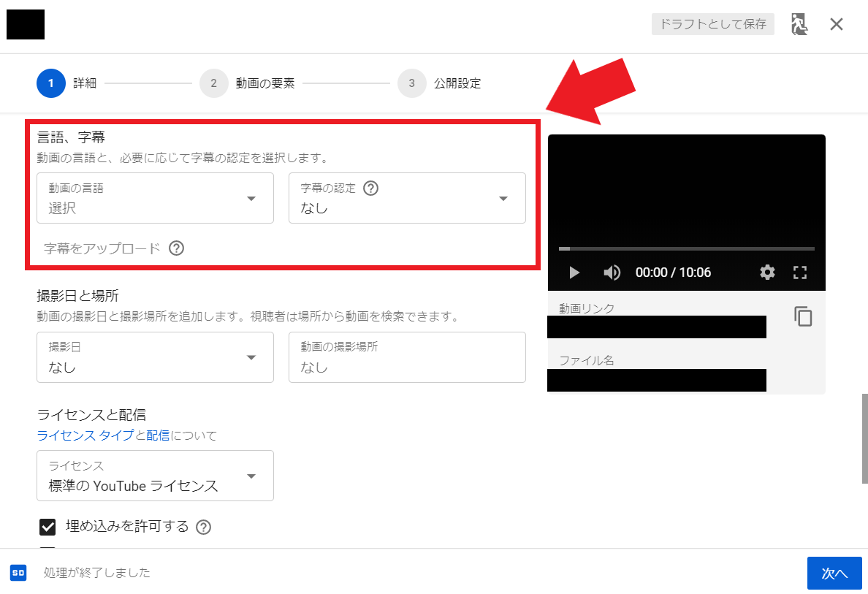
Task: Click the video progress bar
Action: click(x=686, y=248)
